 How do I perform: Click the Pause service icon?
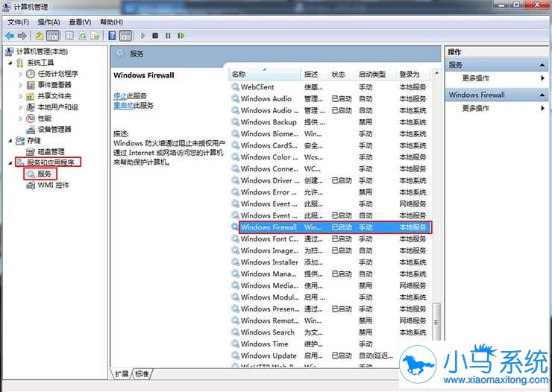pos(168,36)
